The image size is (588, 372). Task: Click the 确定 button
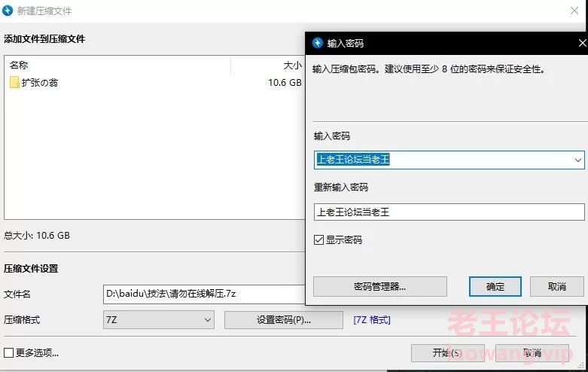(x=495, y=287)
